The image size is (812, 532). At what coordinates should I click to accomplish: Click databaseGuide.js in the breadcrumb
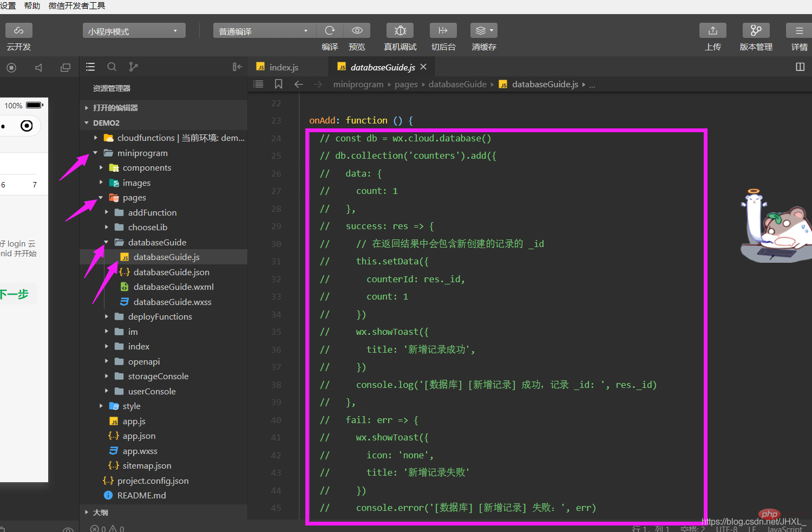545,84
